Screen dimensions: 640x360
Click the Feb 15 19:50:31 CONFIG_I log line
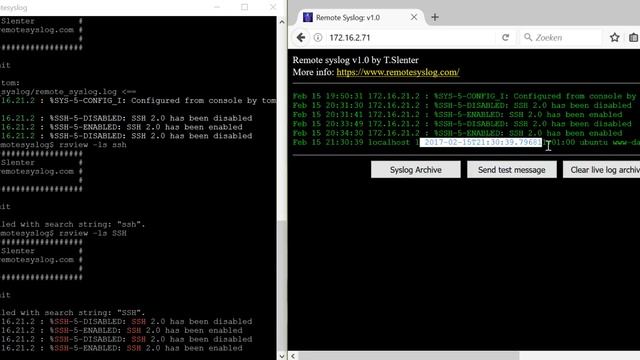pos(464,96)
